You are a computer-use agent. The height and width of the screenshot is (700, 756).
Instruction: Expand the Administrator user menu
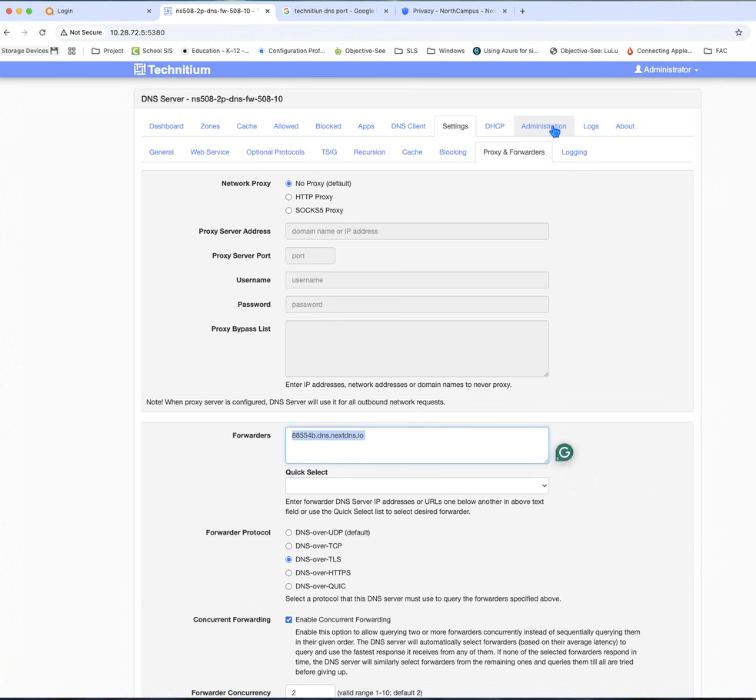tap(666, 69)
